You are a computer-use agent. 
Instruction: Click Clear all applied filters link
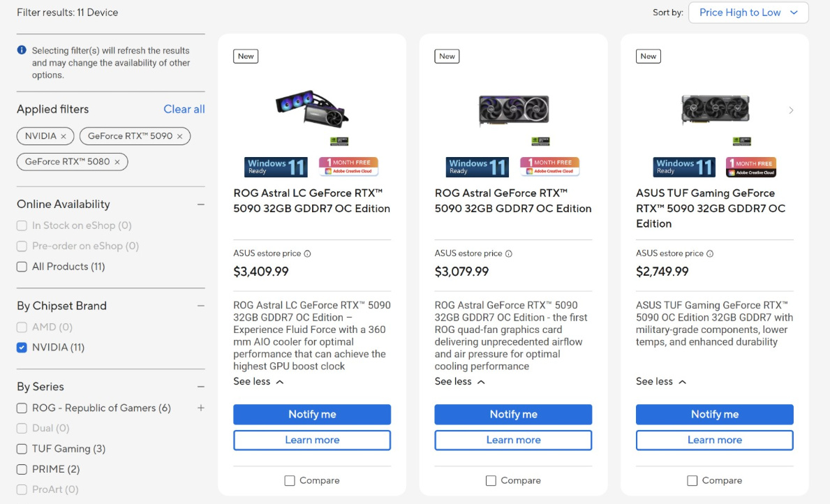tap(184, 109)
